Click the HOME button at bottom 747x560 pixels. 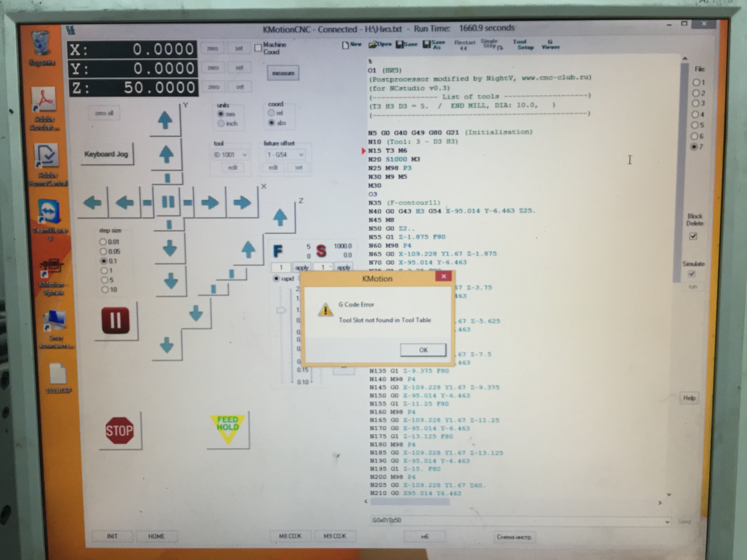tap(156, 536)
